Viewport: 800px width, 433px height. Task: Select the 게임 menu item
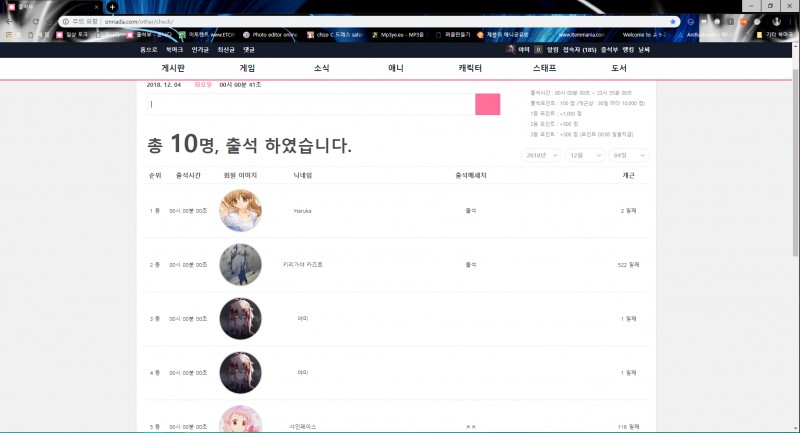pyautogui.click(x=248, y=67)
